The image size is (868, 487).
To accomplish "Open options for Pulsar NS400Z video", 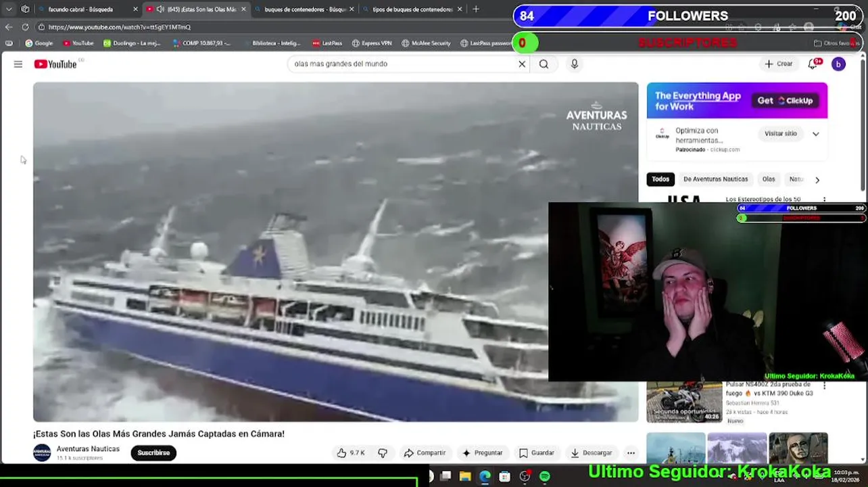I will click(x=824, y=386).
